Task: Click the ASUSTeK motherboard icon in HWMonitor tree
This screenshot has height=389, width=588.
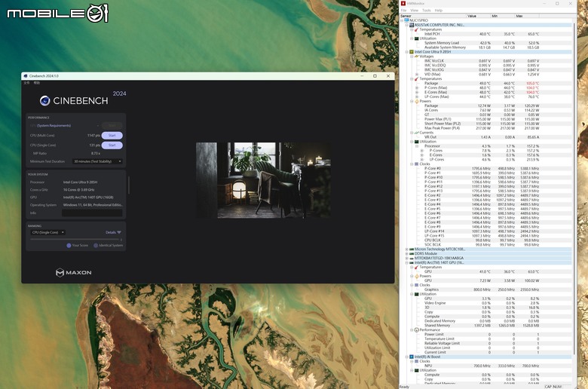Action: [412, 25]
